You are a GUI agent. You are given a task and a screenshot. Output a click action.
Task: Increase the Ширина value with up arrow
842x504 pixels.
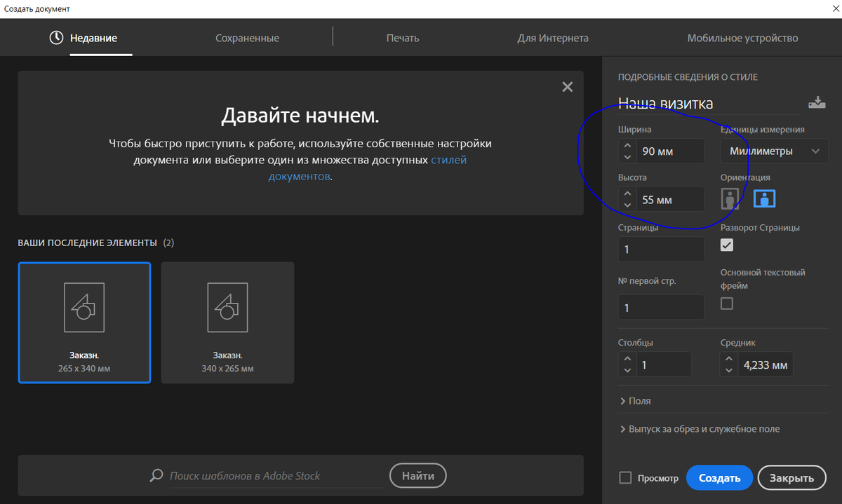pos(627,146)
